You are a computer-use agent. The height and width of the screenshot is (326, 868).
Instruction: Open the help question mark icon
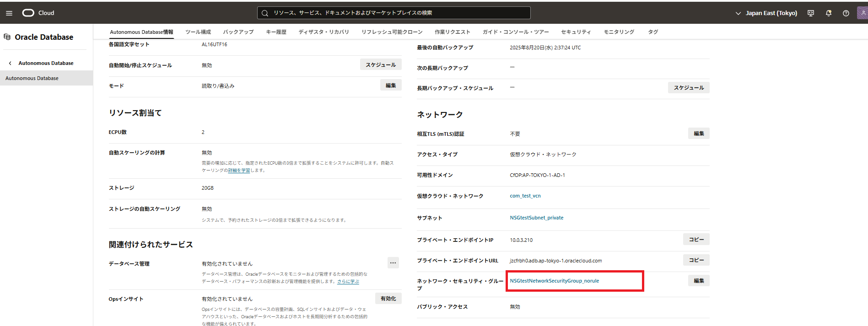coord(846,13)
